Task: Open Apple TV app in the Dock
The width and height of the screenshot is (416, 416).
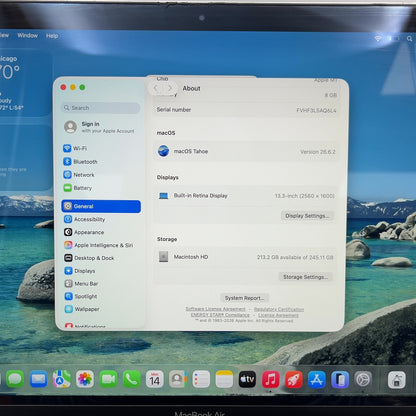Action: coord(247,379)
